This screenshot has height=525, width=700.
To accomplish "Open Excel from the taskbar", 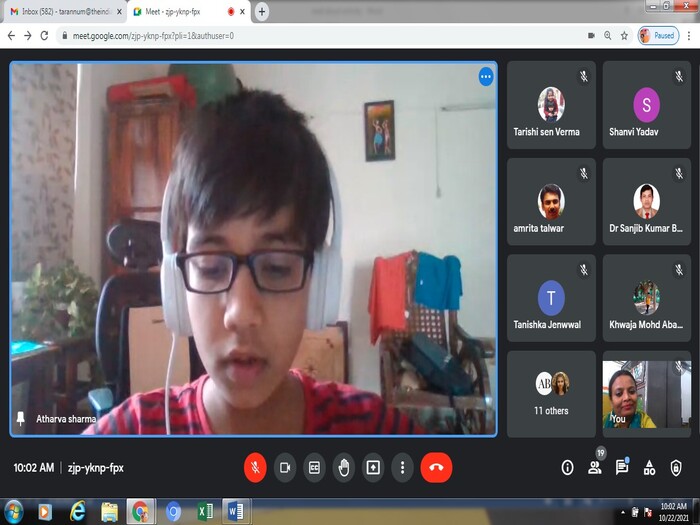I will 205,512.
